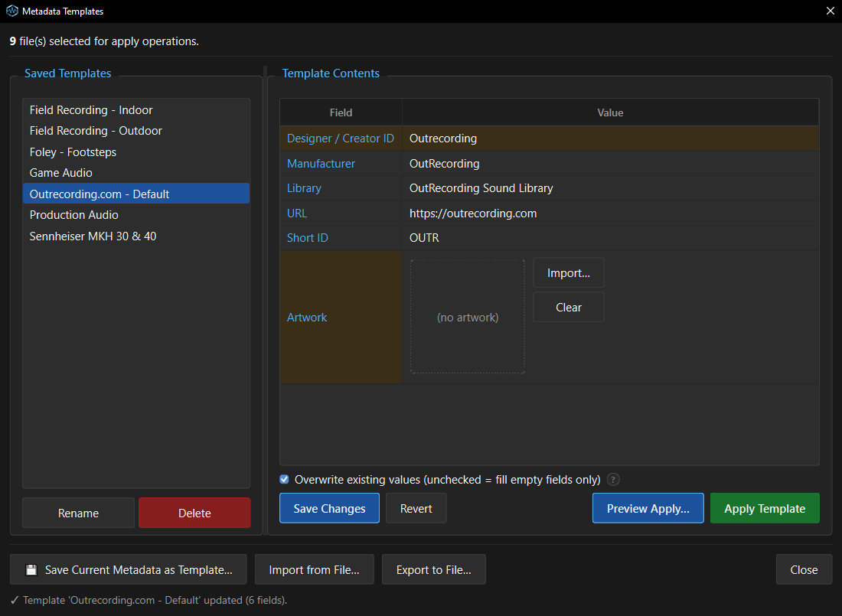Click the Metadata Templates app icon
The width and height of the screenshot is (842, 616).
point(11,11)
